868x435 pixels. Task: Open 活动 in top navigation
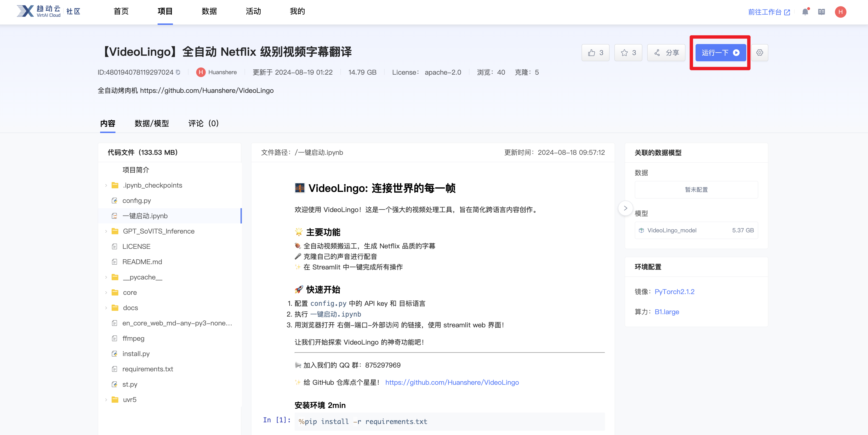253,11
